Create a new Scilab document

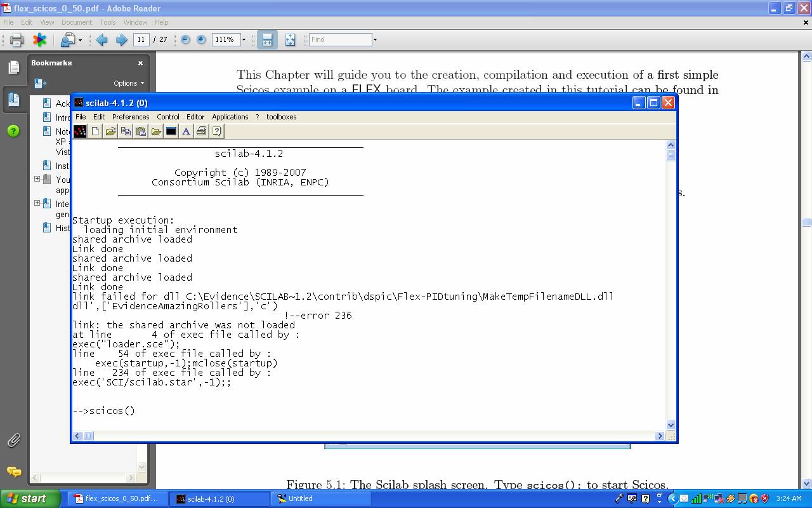[95, 131]
